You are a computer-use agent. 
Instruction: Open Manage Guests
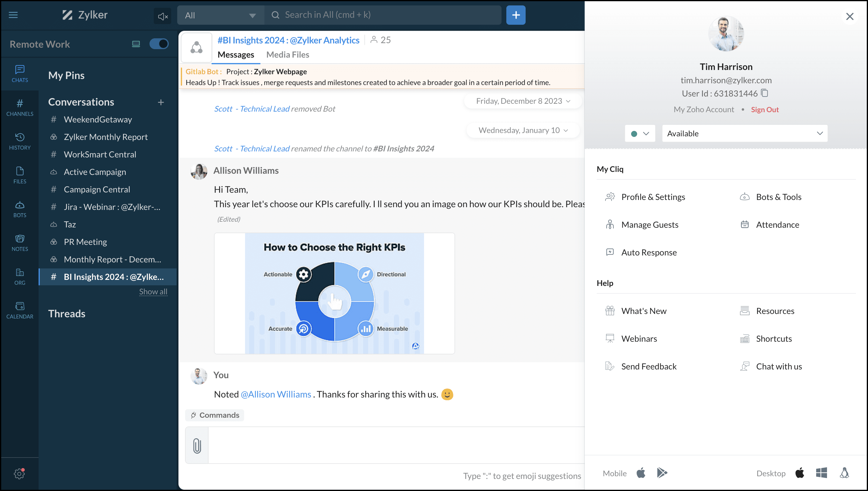tap(642, 225)
